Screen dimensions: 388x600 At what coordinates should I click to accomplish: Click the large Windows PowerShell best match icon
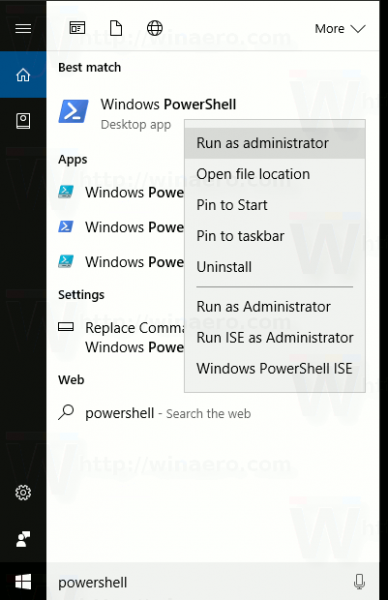tap(73, 111)
